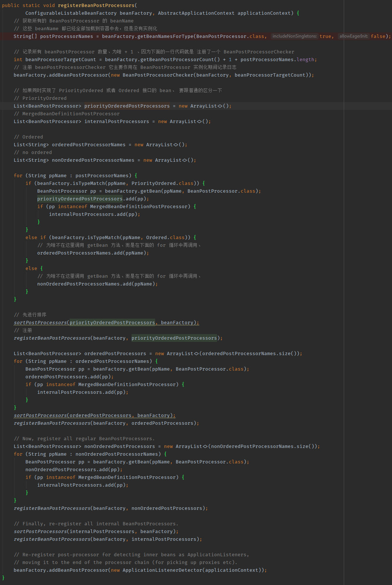Click orderedPostProcessorNames.add(ppName) statement

[x=93, y=253]
